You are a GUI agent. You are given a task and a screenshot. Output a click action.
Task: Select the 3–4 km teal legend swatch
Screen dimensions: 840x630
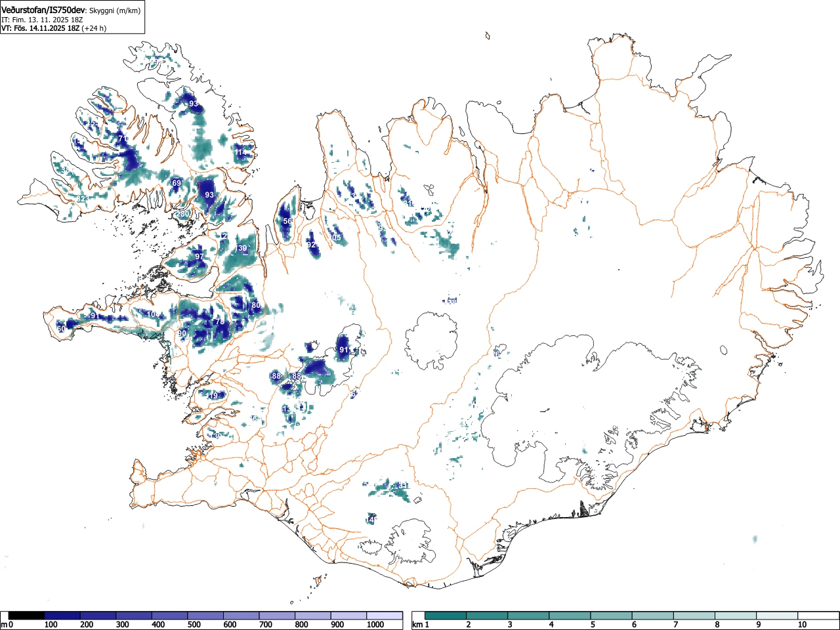coord(528,616)
